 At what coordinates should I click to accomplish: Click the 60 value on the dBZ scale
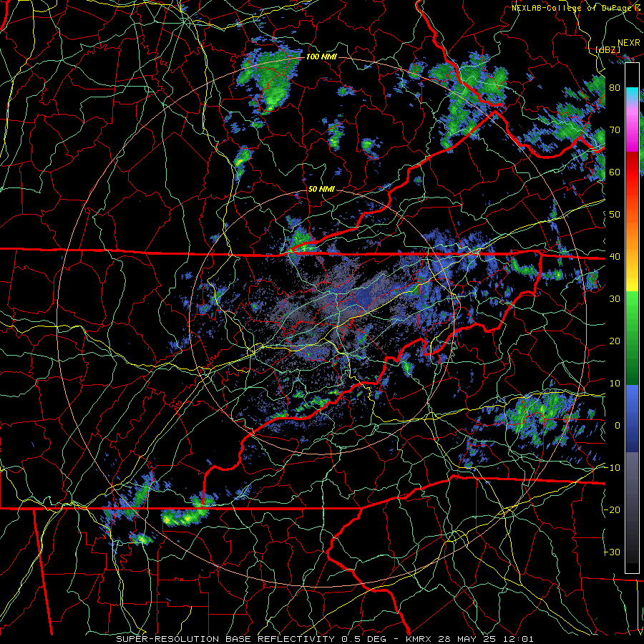pyautogui.click(x=615, y=172)
